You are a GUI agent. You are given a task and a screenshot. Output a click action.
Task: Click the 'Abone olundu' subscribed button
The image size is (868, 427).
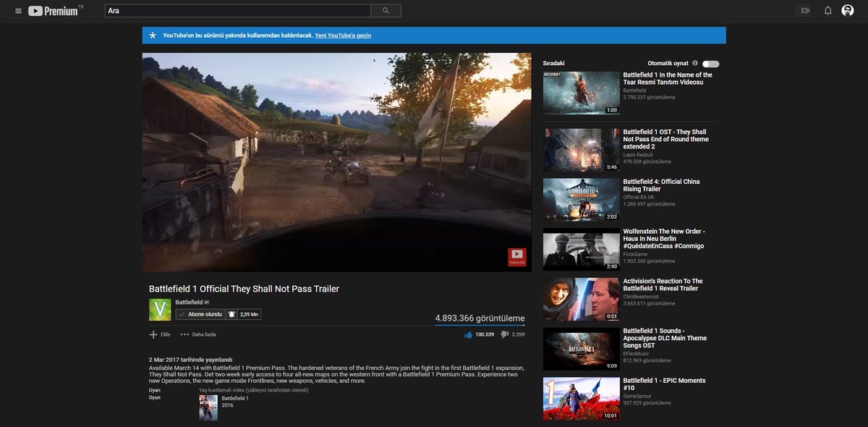[200, 314]
